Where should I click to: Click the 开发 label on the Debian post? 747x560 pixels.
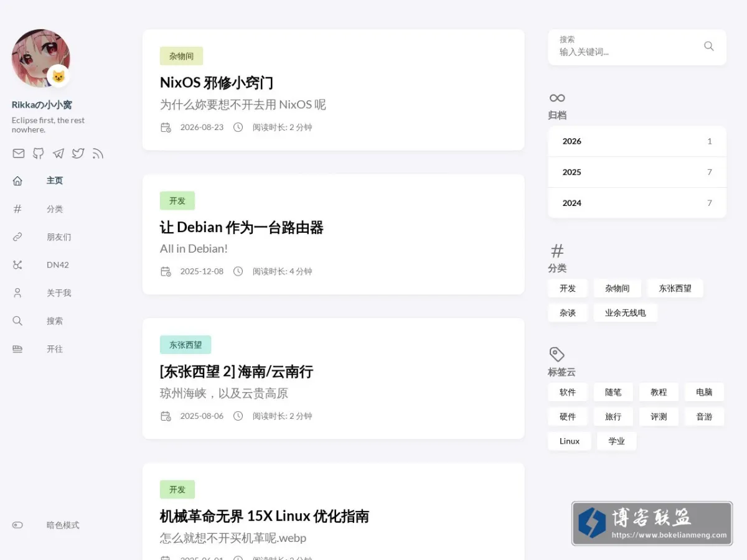coord(177,200)
